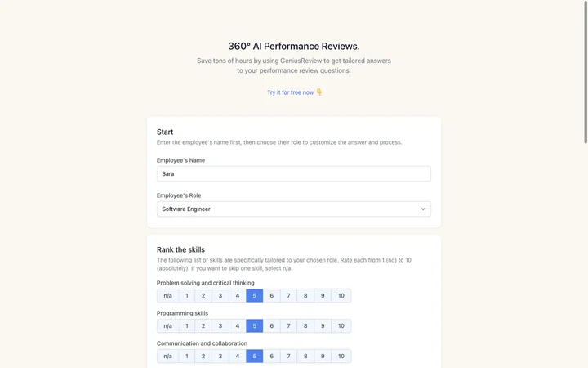Screen dimensions: 588x368
Task: Rate Problem solving and critical thinking as 6
Action: [271, 295]
